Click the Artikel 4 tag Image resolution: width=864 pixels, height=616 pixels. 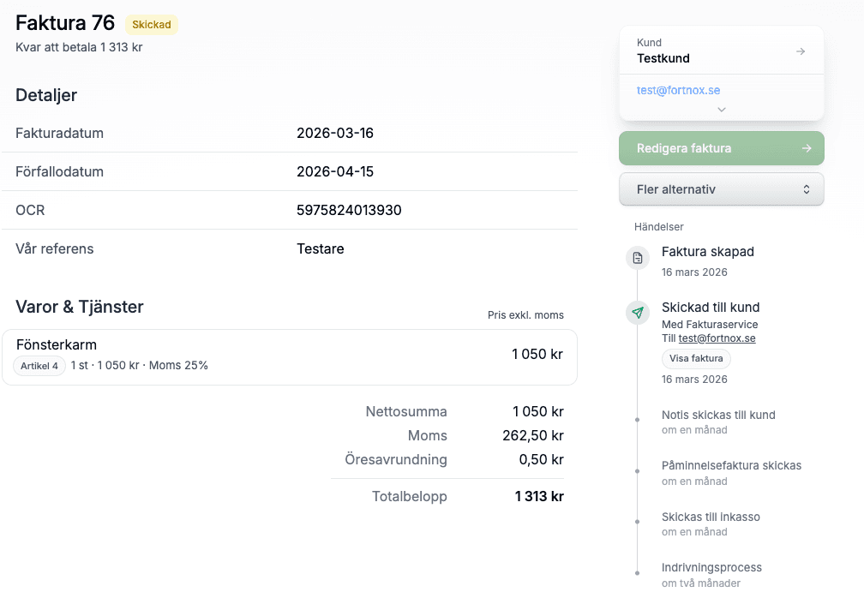pos(39,366)
